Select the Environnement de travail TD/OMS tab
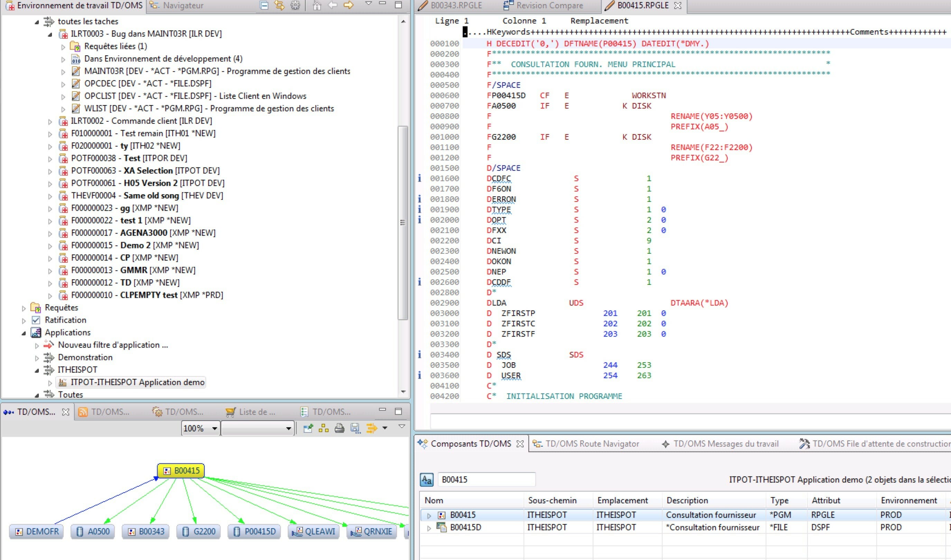 [74, 5]
